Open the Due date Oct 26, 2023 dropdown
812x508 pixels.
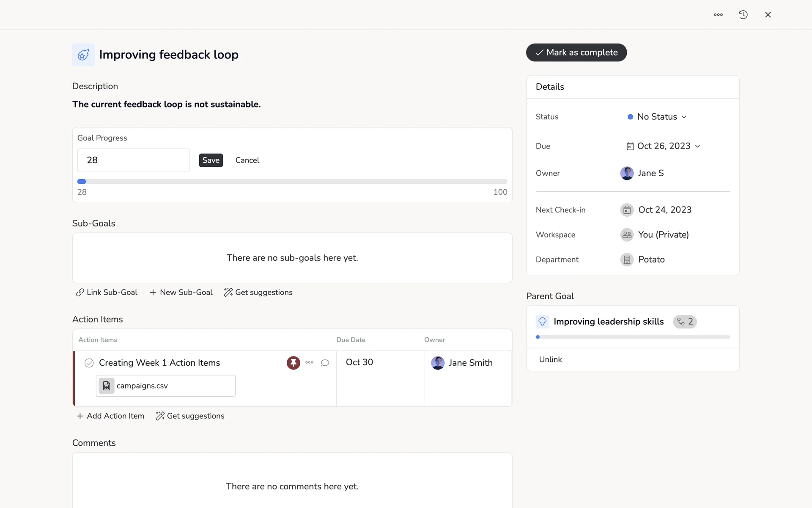663,146
